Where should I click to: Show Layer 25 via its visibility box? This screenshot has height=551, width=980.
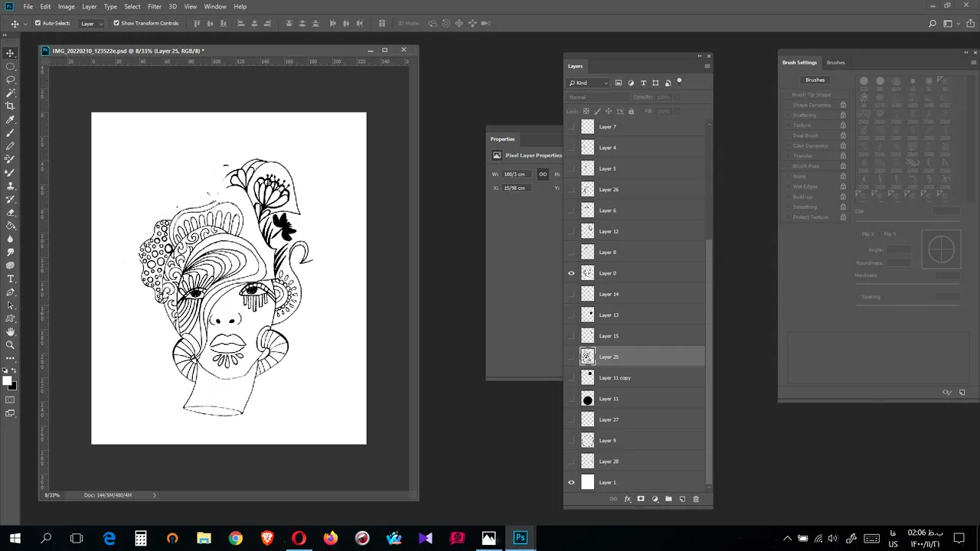click(571, 357)
